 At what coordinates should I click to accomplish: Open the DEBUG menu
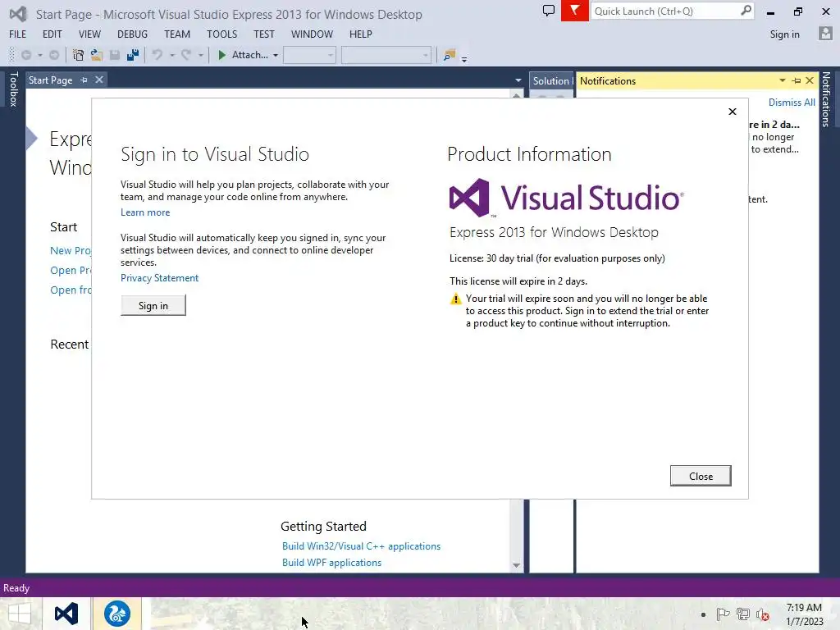(132, 34)
